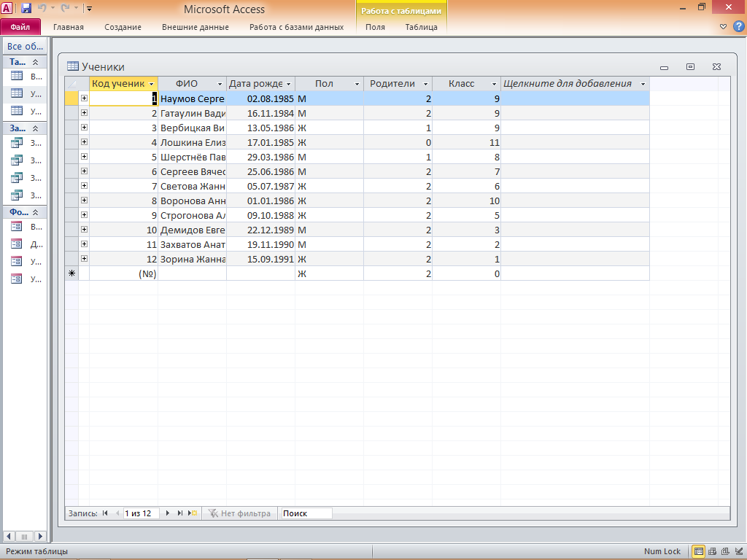Expand subdatasheet for Зорина Жанна row
The width and height of the screenshot is (747, 560).
coord(84,259)
